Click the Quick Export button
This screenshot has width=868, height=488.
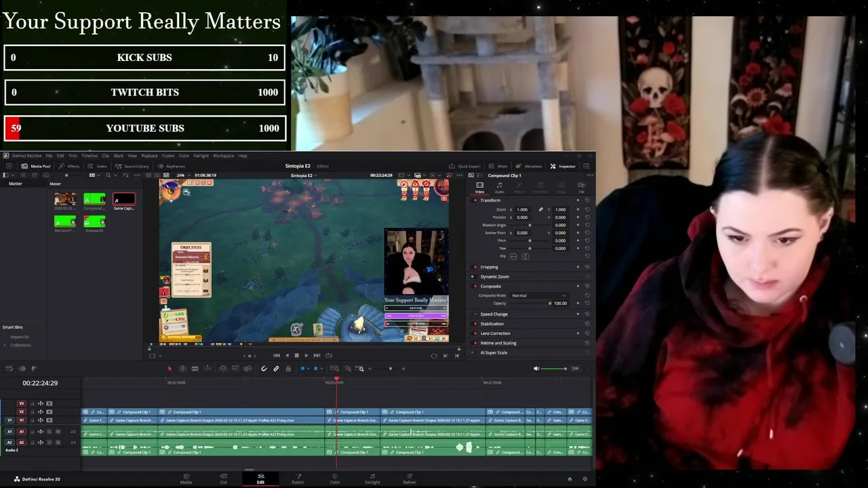click(465, 166)
